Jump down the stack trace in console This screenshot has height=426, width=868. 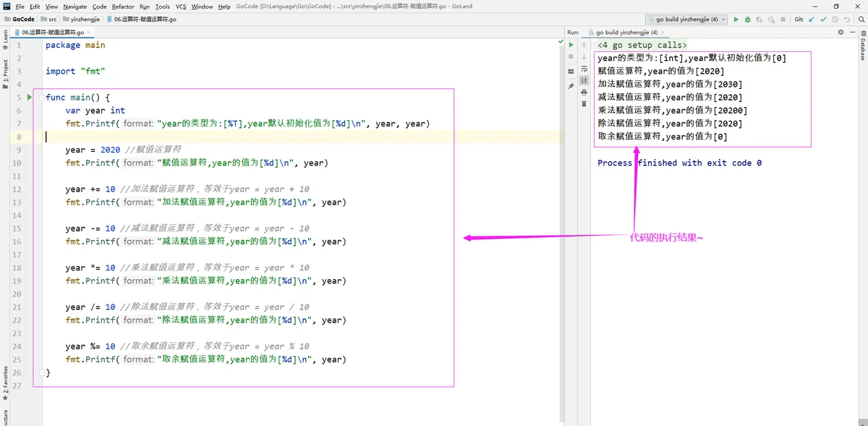coord(584,56)
